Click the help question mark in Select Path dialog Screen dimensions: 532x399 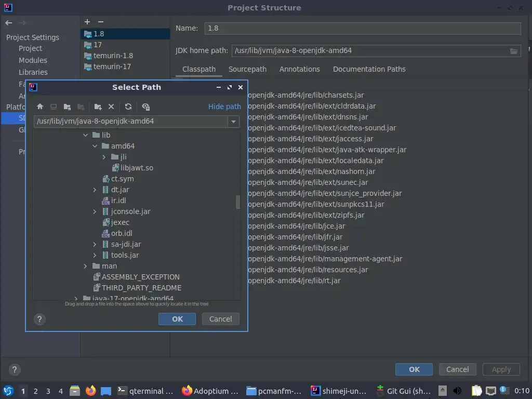point(39,319)
